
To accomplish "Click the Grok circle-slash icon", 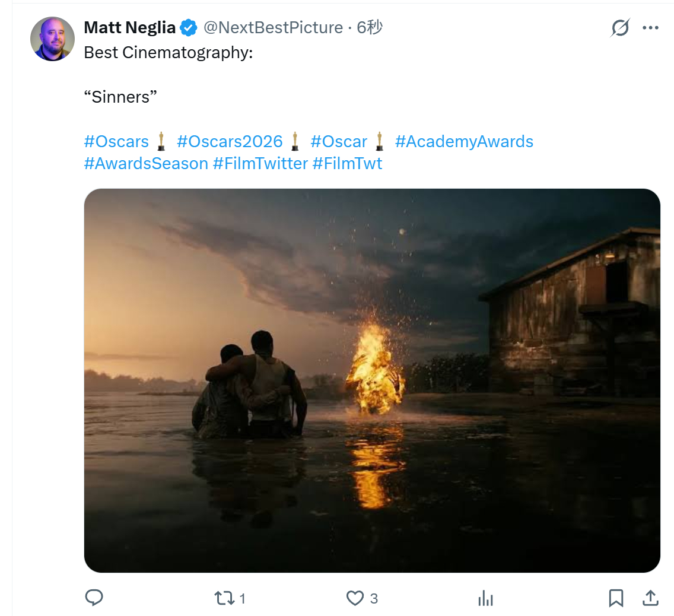I will click(x=620, y=28).
